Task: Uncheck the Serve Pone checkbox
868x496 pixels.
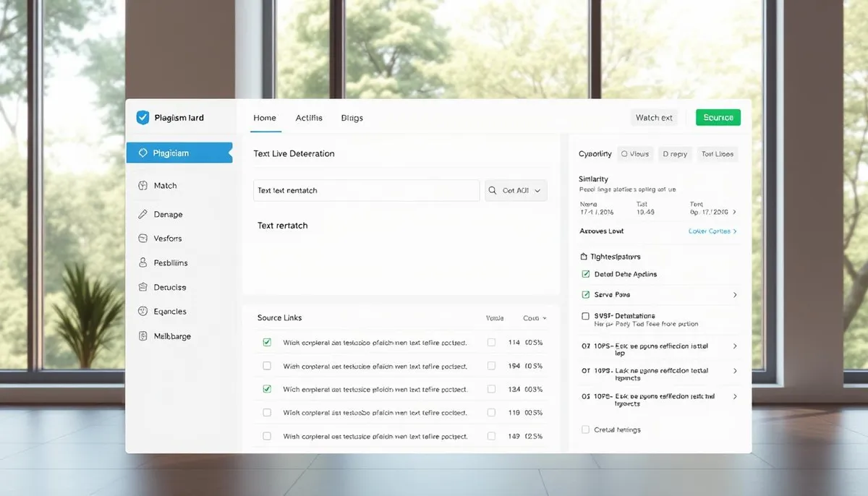Action: click(x=586, y=295)
